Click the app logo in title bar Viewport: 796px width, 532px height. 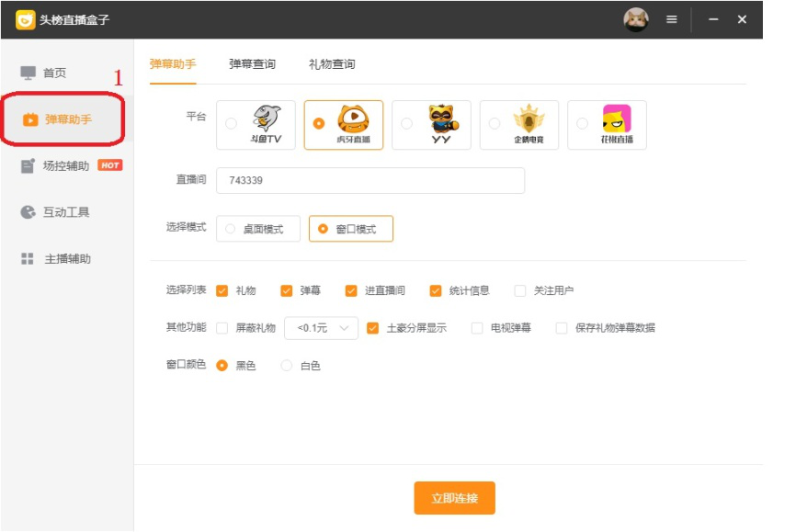[25, 20]
